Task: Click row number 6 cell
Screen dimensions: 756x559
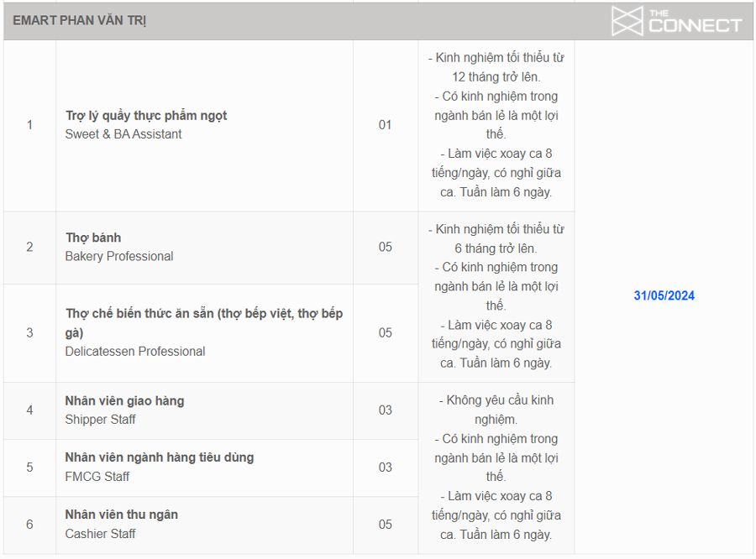Action: (29, 525)
